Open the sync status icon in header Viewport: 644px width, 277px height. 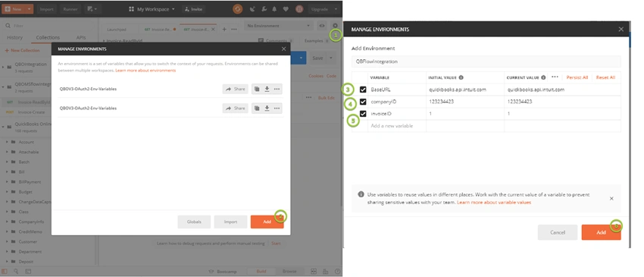point(237,8)
